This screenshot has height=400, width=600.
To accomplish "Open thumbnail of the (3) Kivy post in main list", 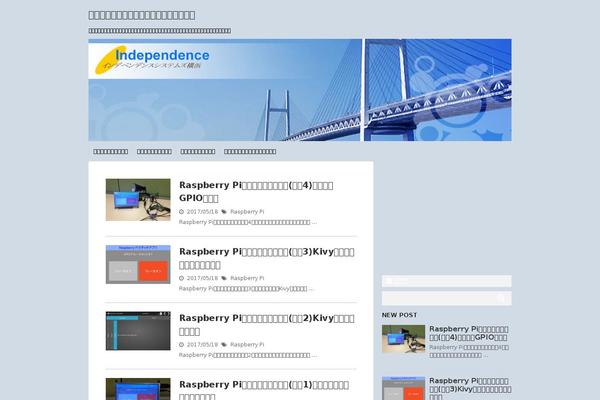I will [x=138, y=264].
